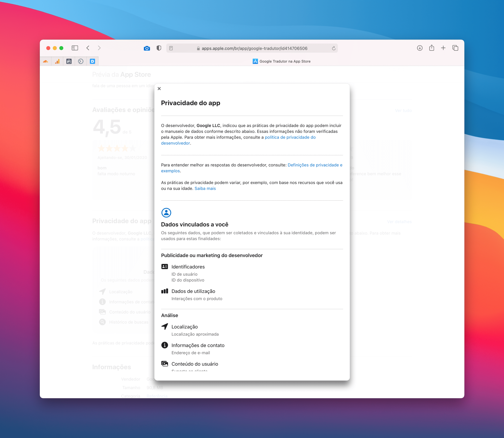Follow the Saiba mais link

point(205,188)
